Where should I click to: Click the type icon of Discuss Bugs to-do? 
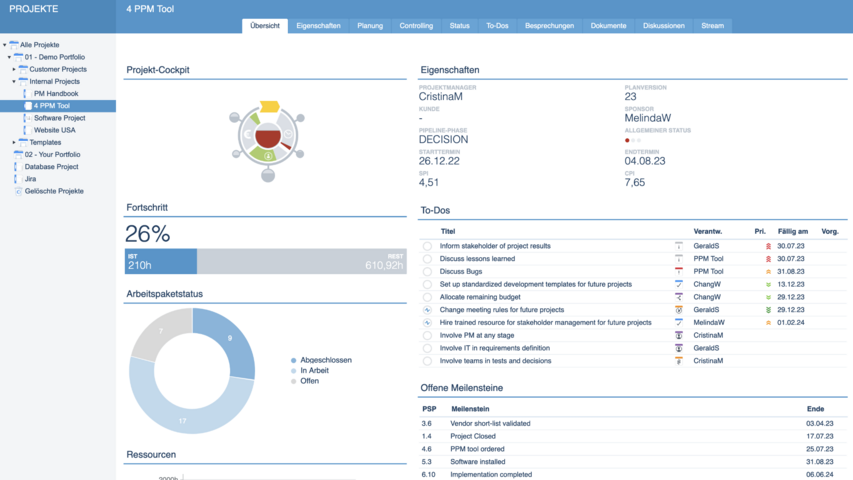(x=679, y=271)
